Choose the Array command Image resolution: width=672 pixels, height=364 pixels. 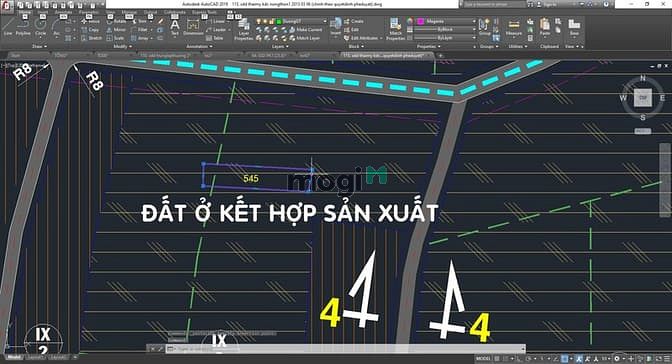140,38
